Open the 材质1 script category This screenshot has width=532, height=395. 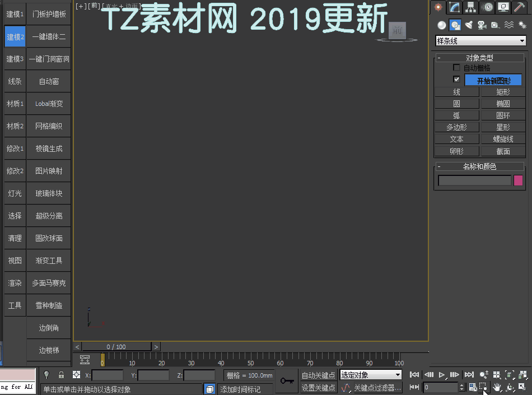(15, 104)
